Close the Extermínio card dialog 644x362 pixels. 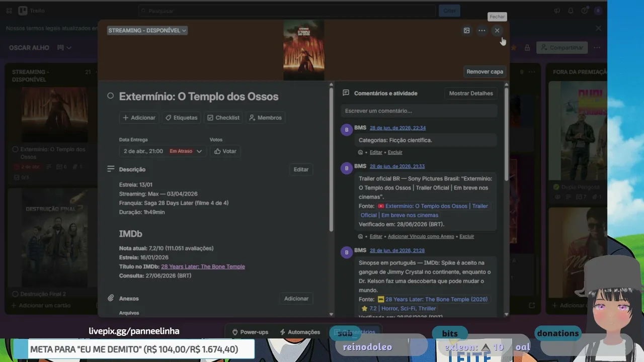[x=497, y=31]
